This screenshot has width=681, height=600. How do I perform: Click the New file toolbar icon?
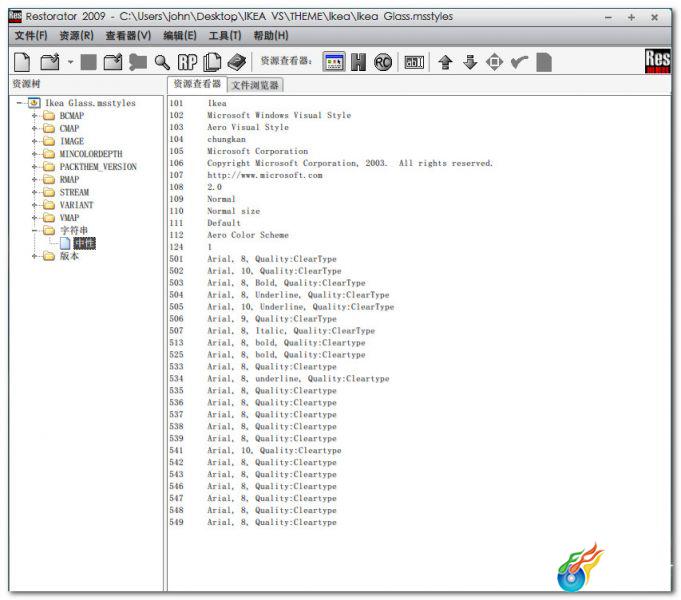(22, 62)
